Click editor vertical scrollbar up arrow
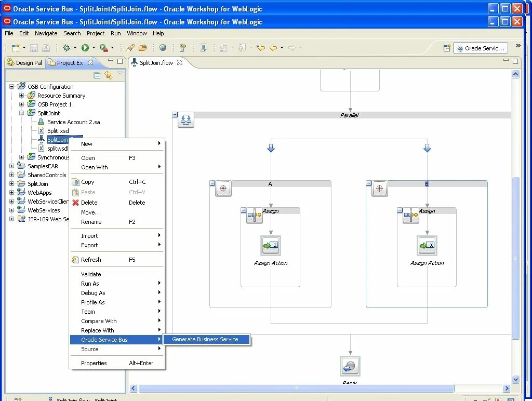 [x=516, y=74]
